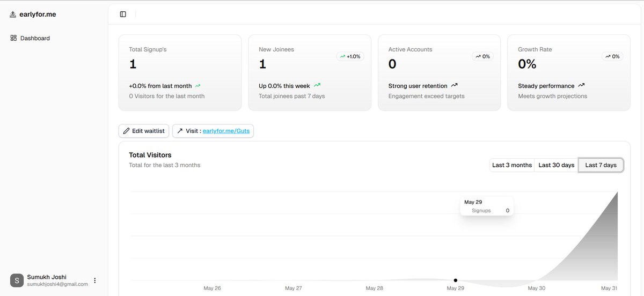Click 'Meets growth projections' text
Screen dimensions: 644x296
553,96
